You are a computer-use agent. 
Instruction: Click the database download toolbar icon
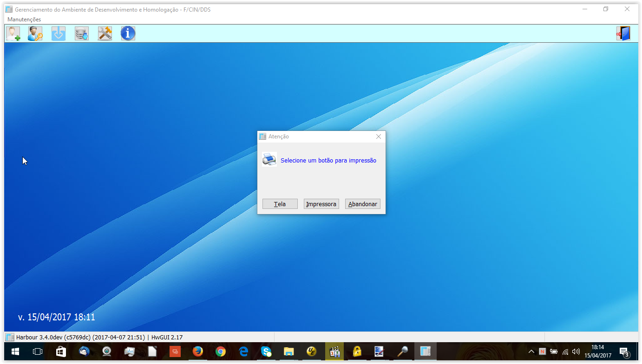[82, 33]
